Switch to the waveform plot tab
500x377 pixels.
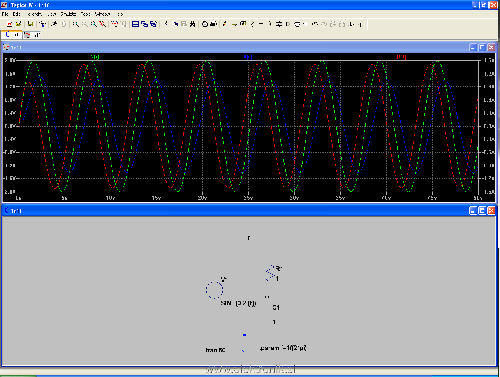pyautogui.click(x=32, y=35)
